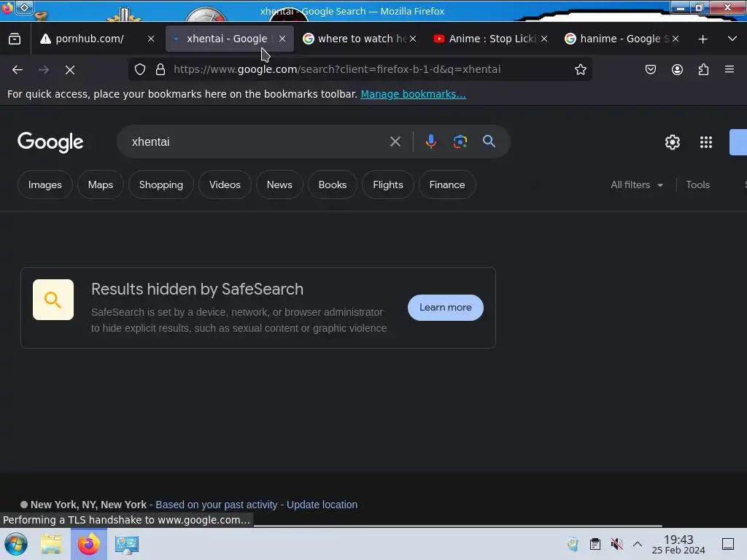This screenshot has height=560, width=747.
Task: Close the 'where to watch' tab
Action: click(x=413, y=39)
